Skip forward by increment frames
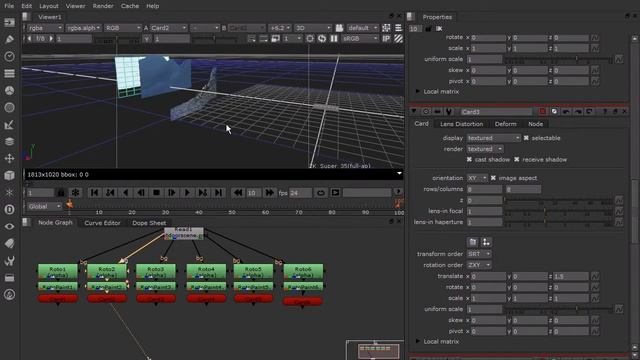640x360 pixels. [x=269, y=193]
